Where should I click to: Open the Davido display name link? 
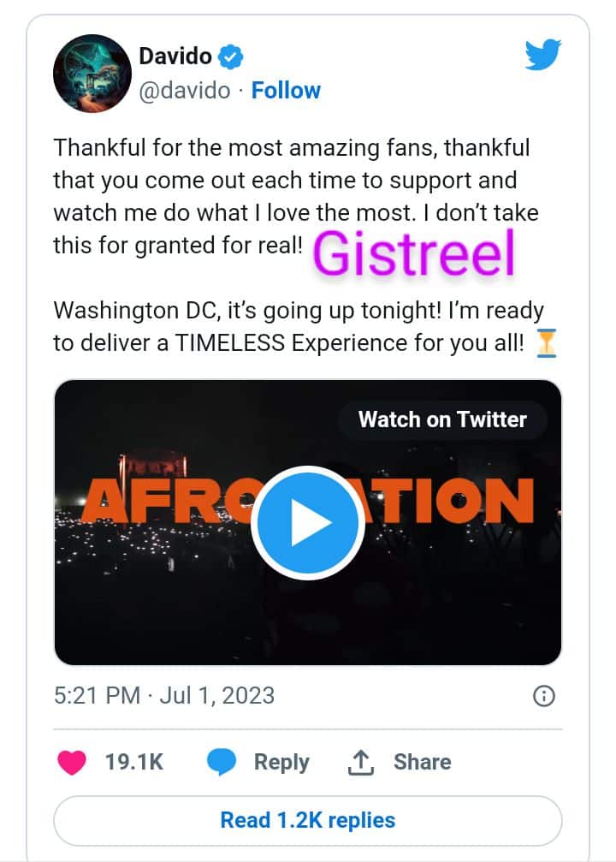coord(175,56)
